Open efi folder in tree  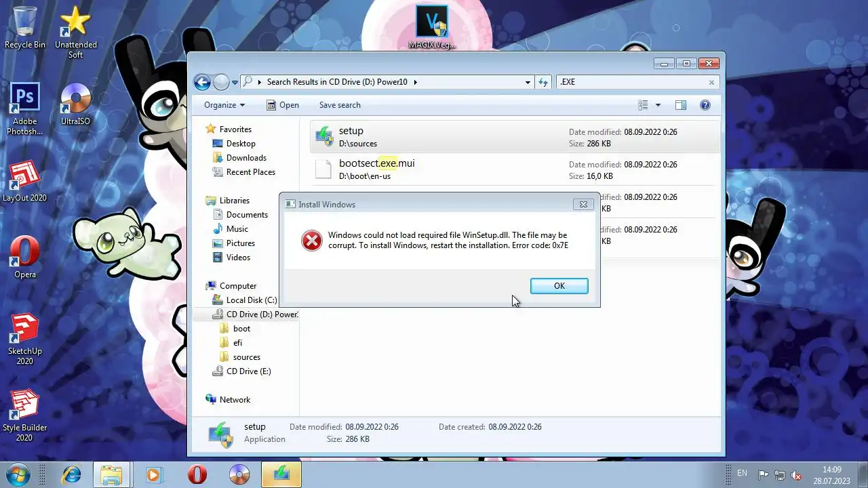click(237, 343)
